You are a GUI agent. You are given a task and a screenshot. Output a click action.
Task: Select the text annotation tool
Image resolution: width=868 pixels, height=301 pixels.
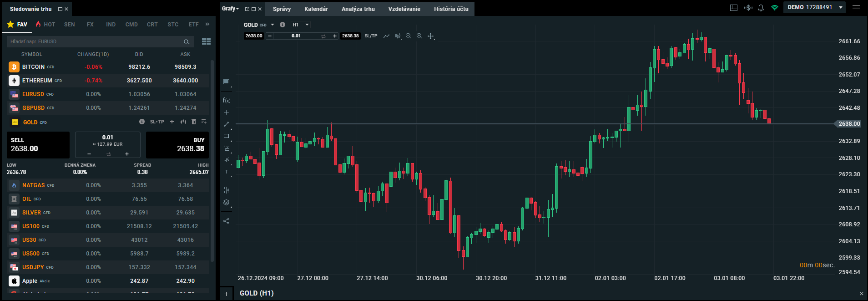227,172
